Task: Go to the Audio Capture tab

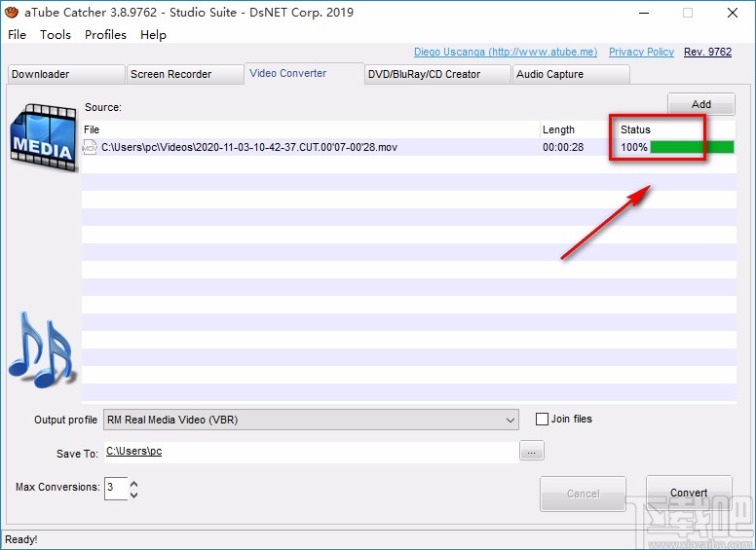Action: click(x=550, y=74)
